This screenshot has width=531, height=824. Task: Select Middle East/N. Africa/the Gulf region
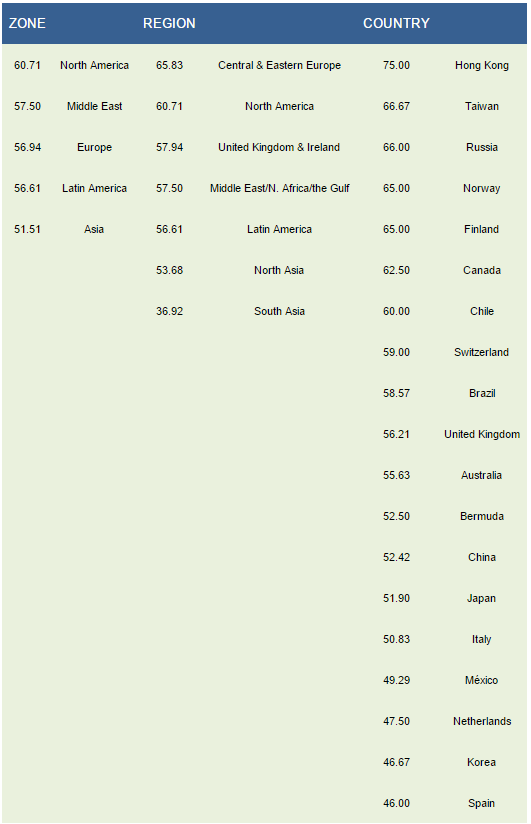(280, 188)
